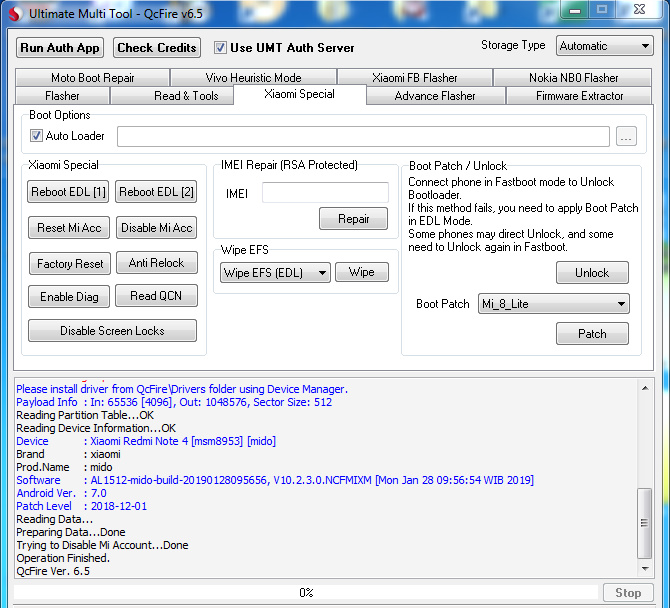Select the Xiaomi Special tab
This screenshot has width=670, height=608.
tap(300, 94)
